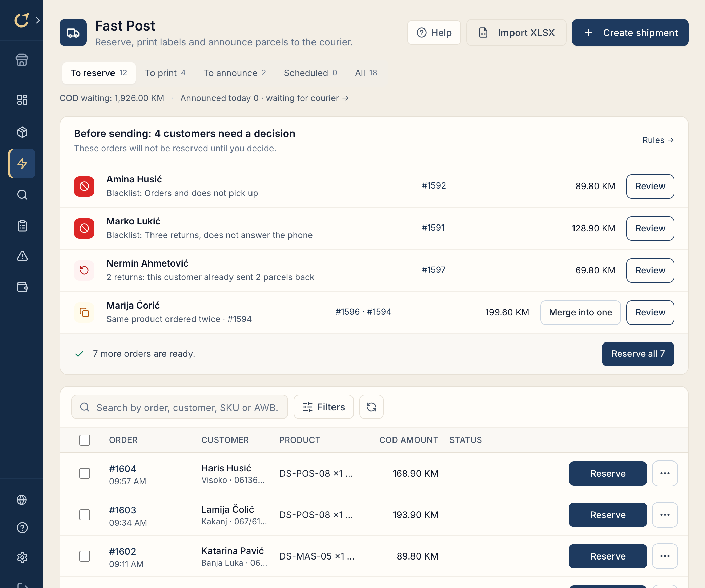Open the dashboard grid icon in the sidebar
The width and height of the screenshot is (705, 588).
tap(22, 100)
